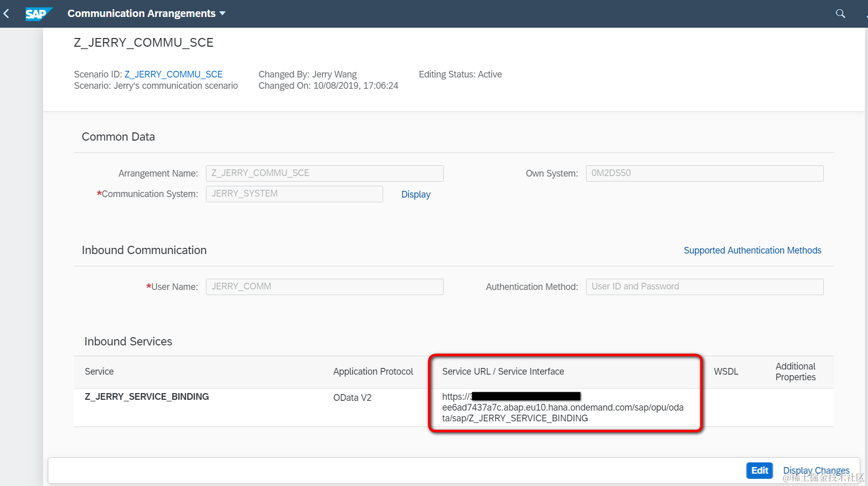Click the Additional Properties column header

[796, 372]
